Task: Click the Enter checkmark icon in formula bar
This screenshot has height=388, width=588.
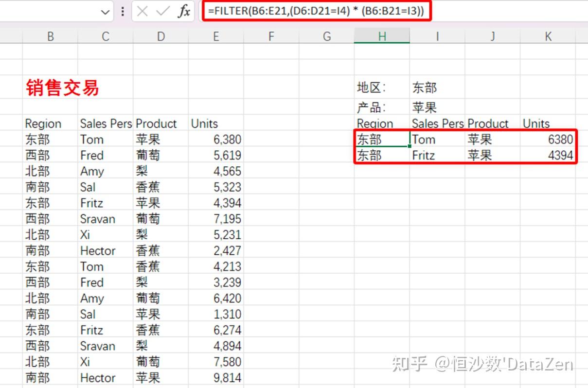Action: (x=162, y=11)
